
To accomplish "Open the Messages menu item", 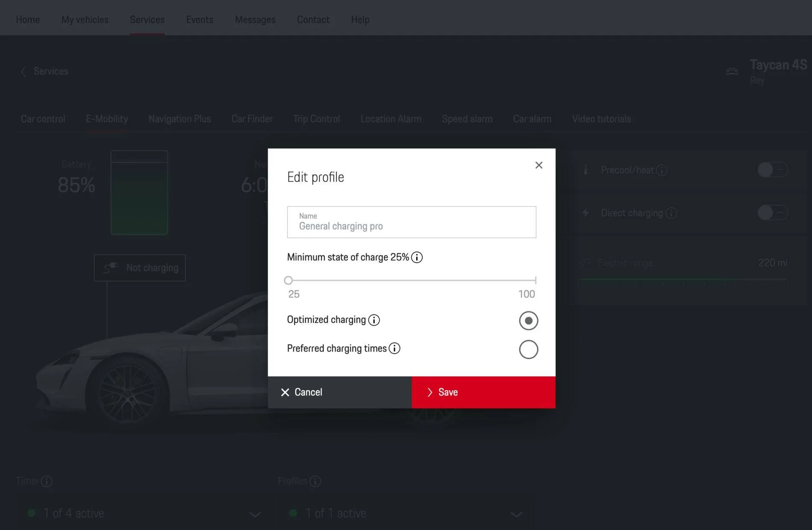I will [x=255, y=20].
